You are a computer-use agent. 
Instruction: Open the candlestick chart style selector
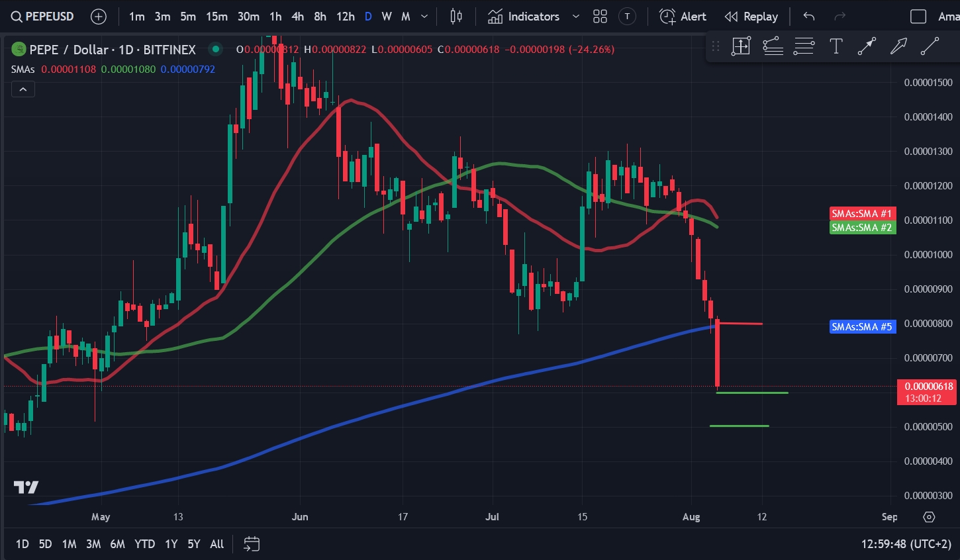(x=456, y=17)
